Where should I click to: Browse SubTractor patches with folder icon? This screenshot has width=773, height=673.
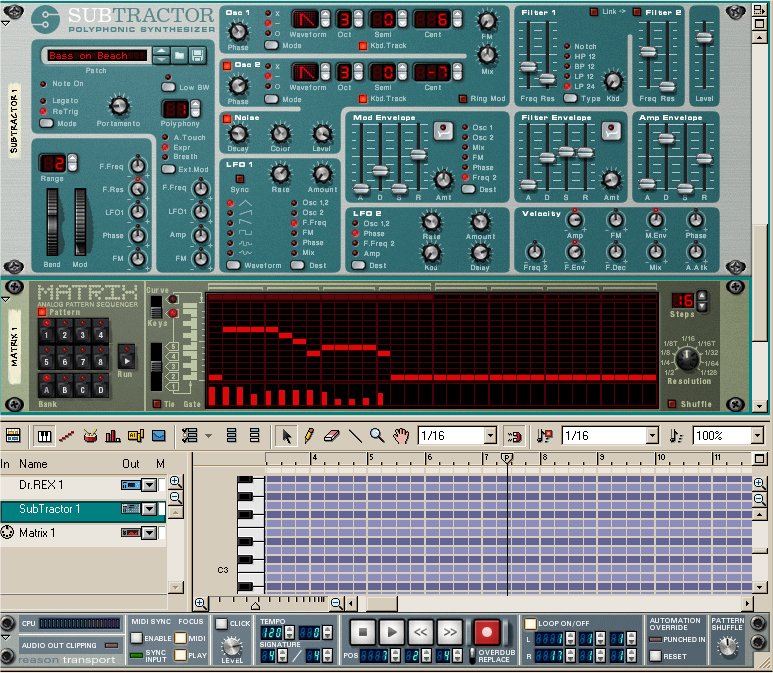(x=179, y=55)
